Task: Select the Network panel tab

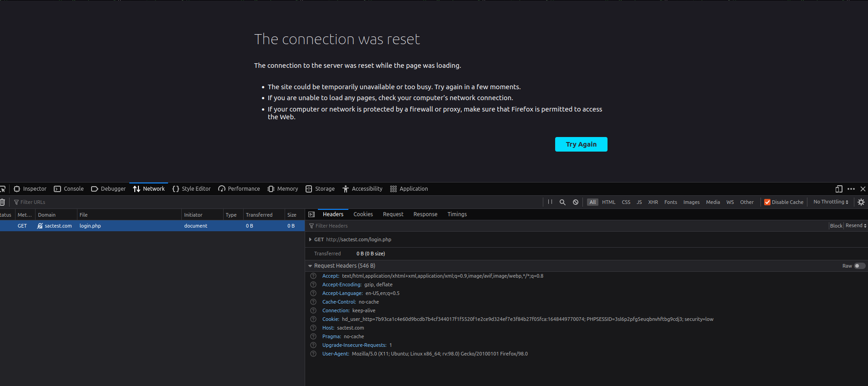Action: tap(149, 189)
